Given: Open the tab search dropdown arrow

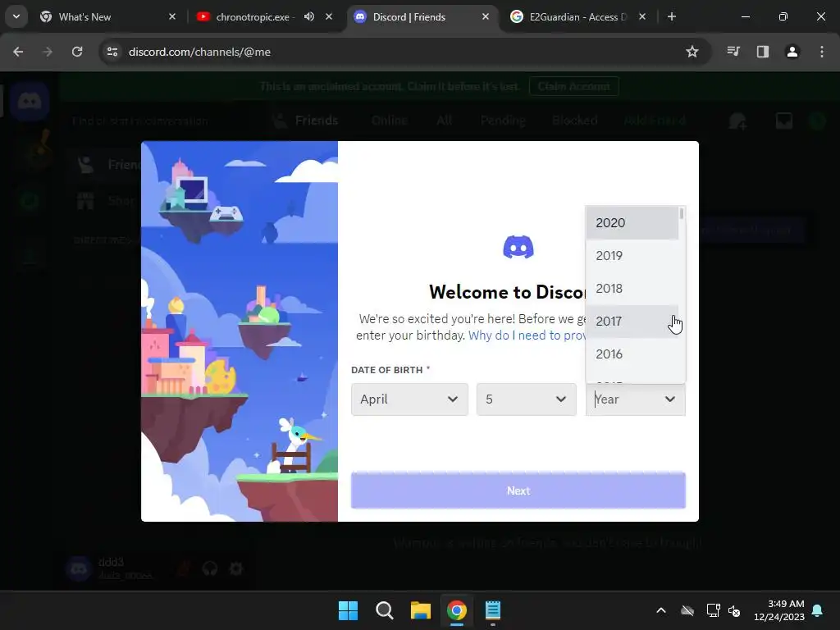Looking at the screenshot, I should 16,16.
